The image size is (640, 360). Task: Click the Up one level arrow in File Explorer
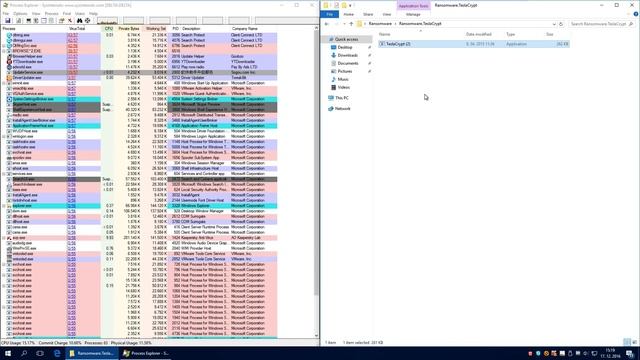pyautogui.click(x=351, y=24)
